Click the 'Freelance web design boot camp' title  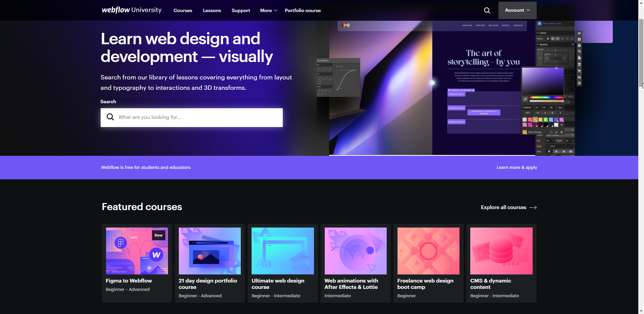425,284
